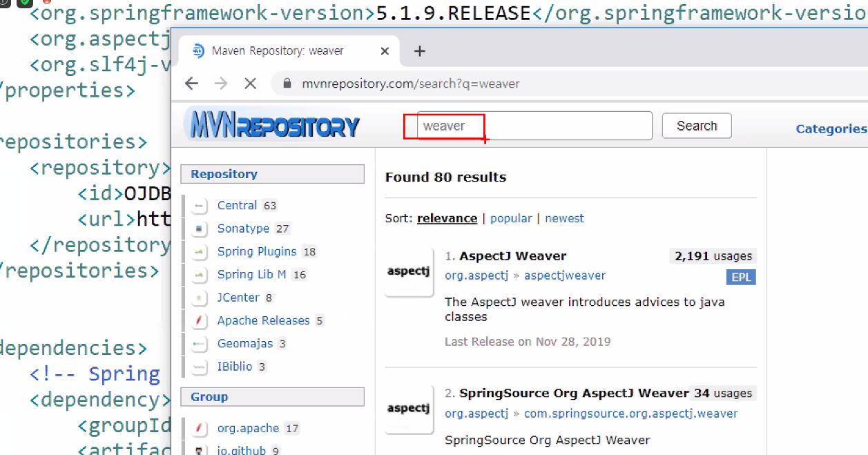868x455 pixels.
Task: Stop page loading with X button
Action: 250,84
